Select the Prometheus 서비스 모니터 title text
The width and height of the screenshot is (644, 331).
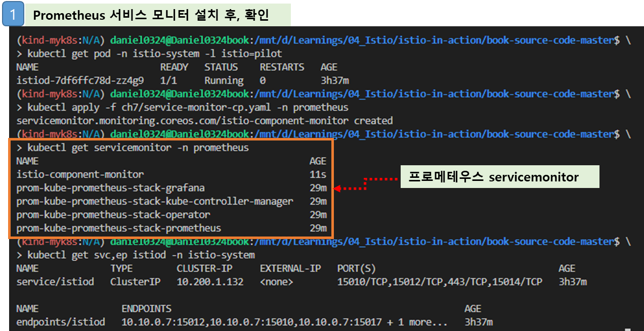click(151, 15)
